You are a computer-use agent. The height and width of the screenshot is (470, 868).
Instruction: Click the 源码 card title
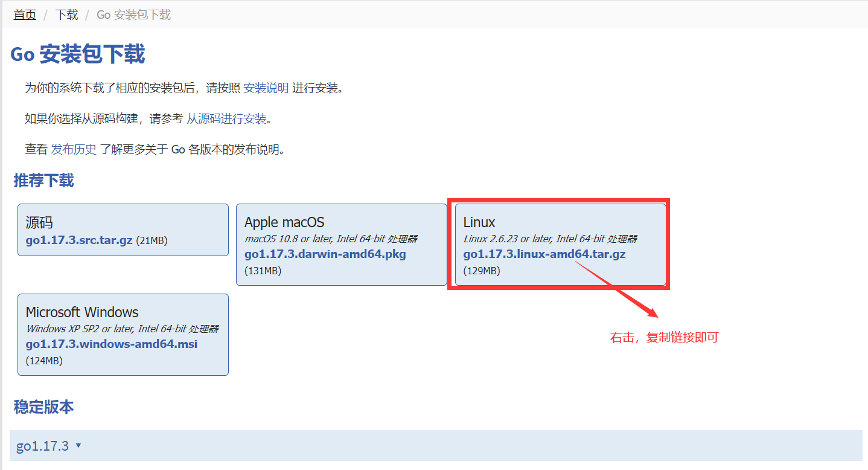(39, 223)
